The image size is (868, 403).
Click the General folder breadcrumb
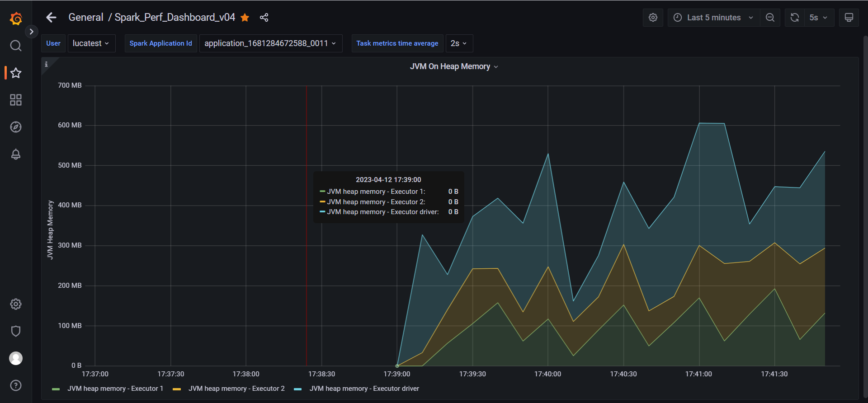point(86,18)
